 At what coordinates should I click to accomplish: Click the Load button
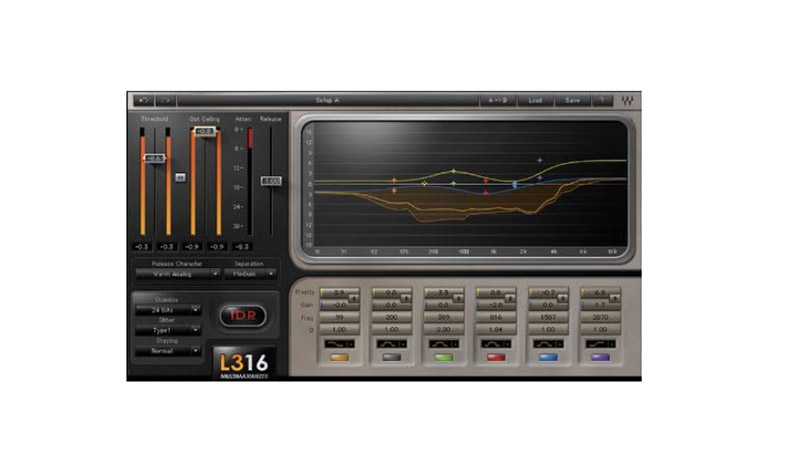[536, 100]
